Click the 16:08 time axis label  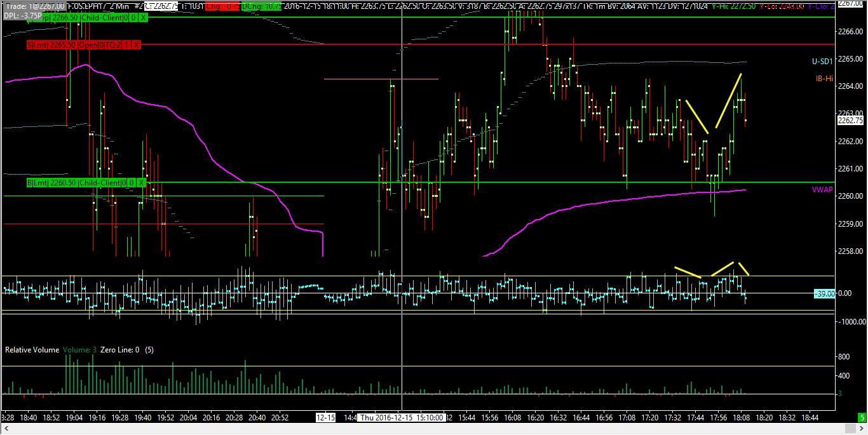[x=513, y=418]
